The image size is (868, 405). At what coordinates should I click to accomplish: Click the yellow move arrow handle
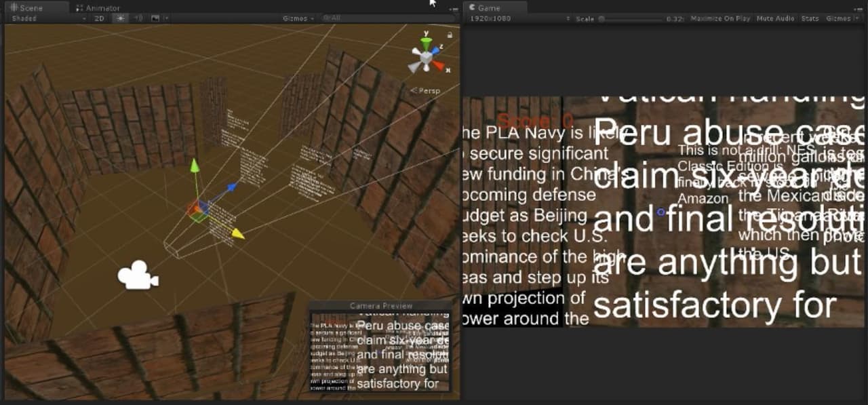(237, 234)
